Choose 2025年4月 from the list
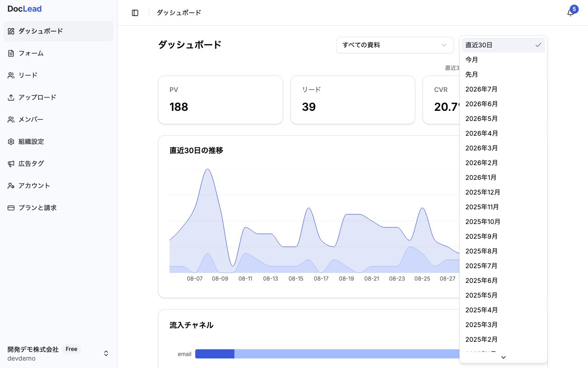Screen dimensions: 588x368 (503, 310)
